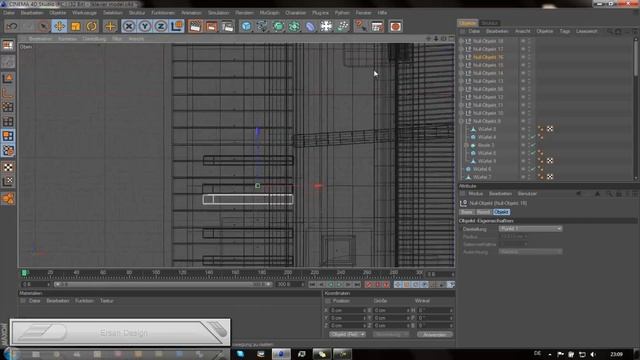Expand Null-Objekt 15 tree node
This screenshot has width=640, height=360.
[462, 65]
